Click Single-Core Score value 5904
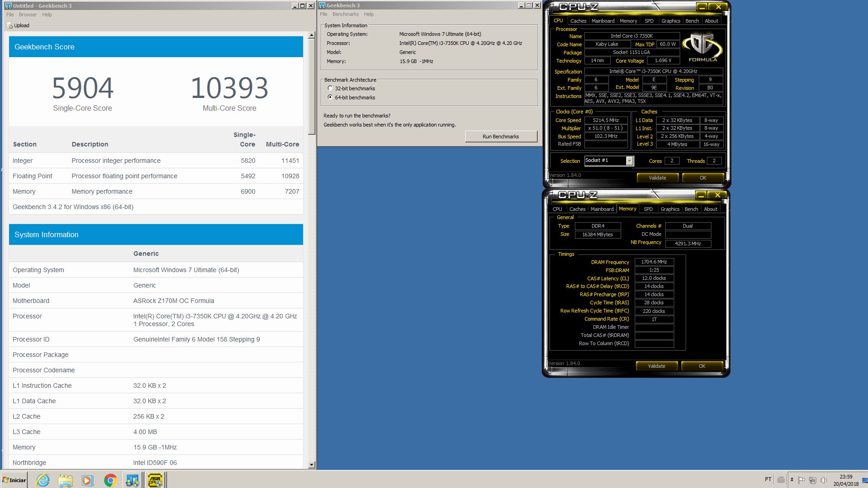The height and width of the screenshot is (488, 868). [x=83, y=88]
